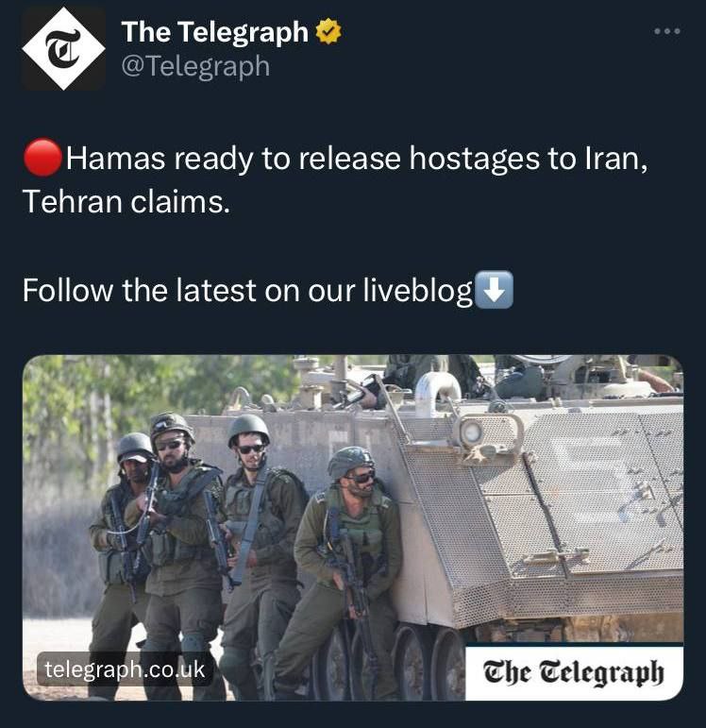
Task: Click the 'Follow the latest on our liveblog' text
Action: coord(247,291)
